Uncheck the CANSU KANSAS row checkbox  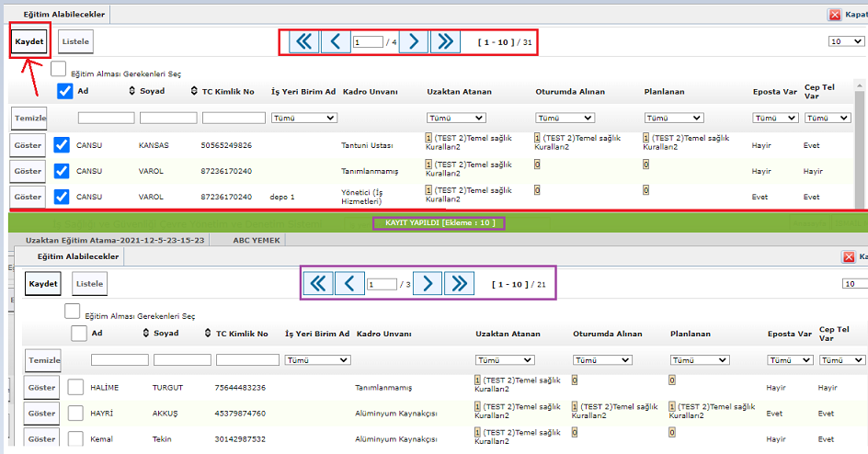[62, 145]
